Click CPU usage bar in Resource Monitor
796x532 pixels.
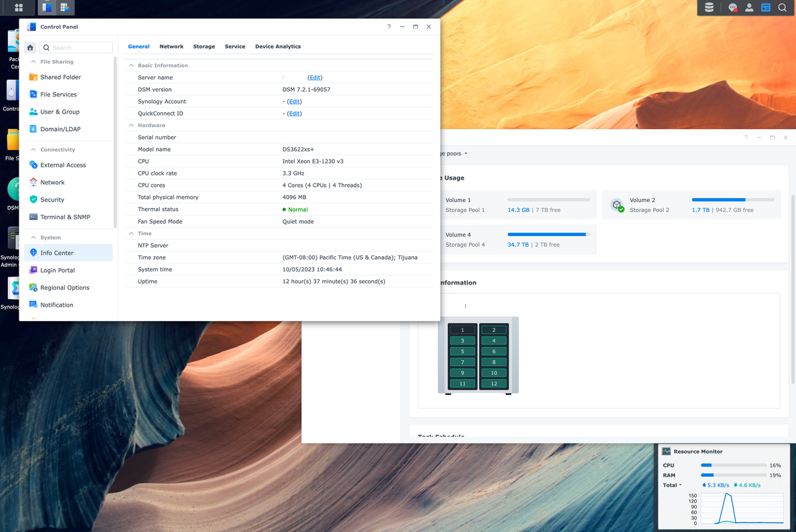point(733,465)
